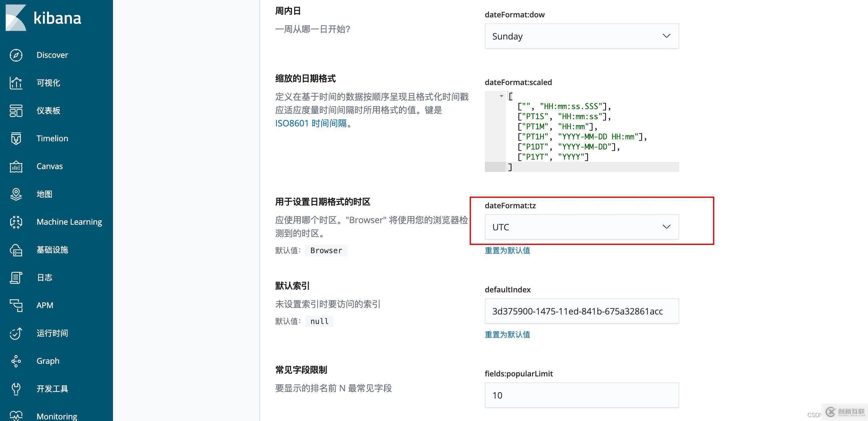Click the Visualize (可视化) chart icon
This screenshot has height=421, width=868.
click(x=16, y=83)
